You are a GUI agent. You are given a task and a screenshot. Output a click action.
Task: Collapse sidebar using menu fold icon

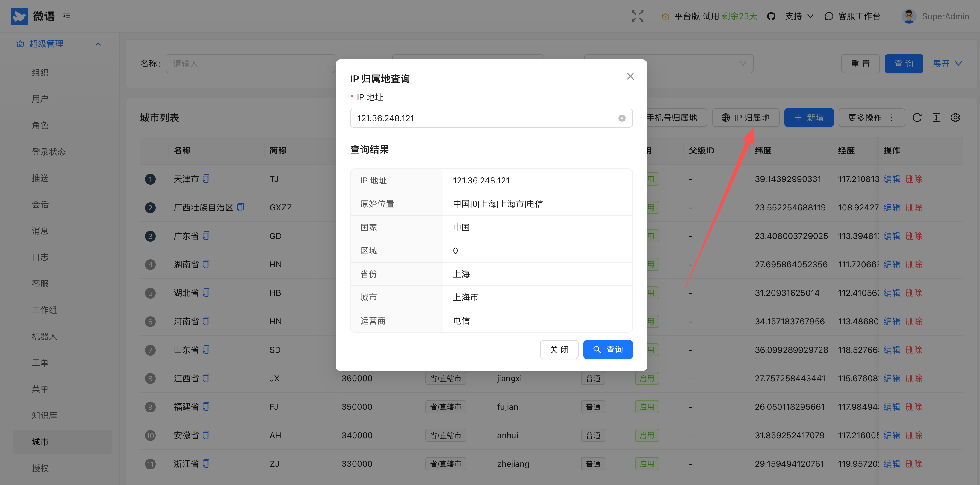[x=67, y=16]
